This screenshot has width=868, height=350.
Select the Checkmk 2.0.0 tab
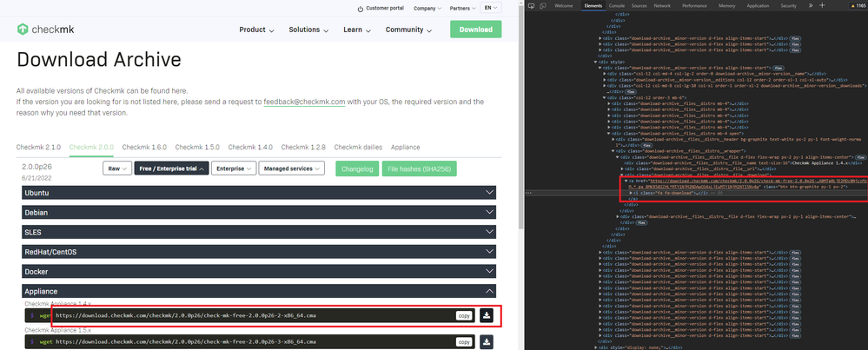pos(91,147)
